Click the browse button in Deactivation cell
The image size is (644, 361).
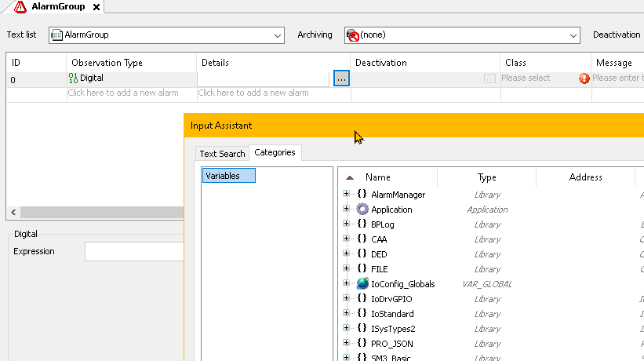tap(489, 78)
